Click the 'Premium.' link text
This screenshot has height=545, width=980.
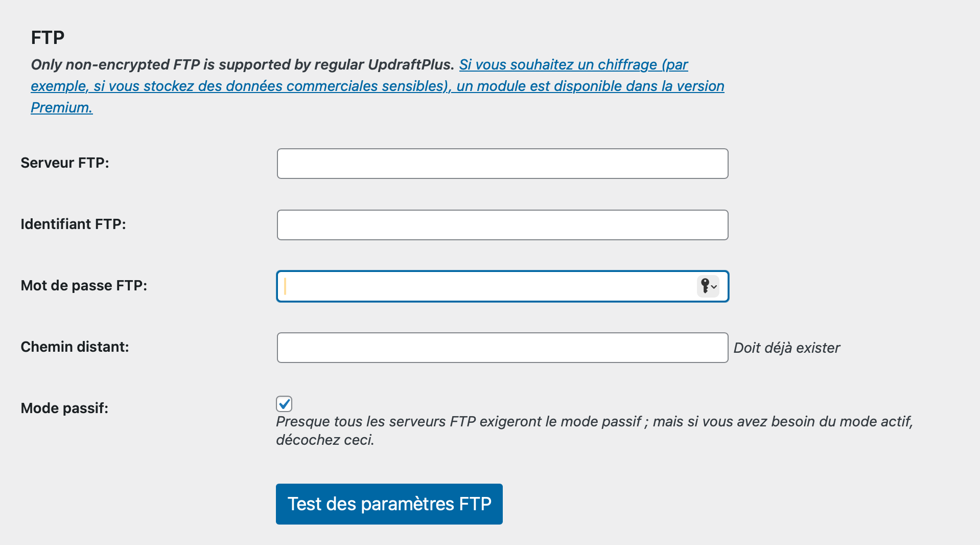[62, 108]
